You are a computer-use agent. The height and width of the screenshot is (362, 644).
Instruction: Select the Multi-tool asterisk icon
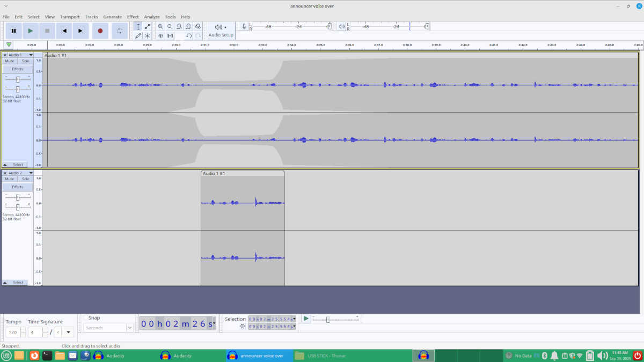pos(147,35)
